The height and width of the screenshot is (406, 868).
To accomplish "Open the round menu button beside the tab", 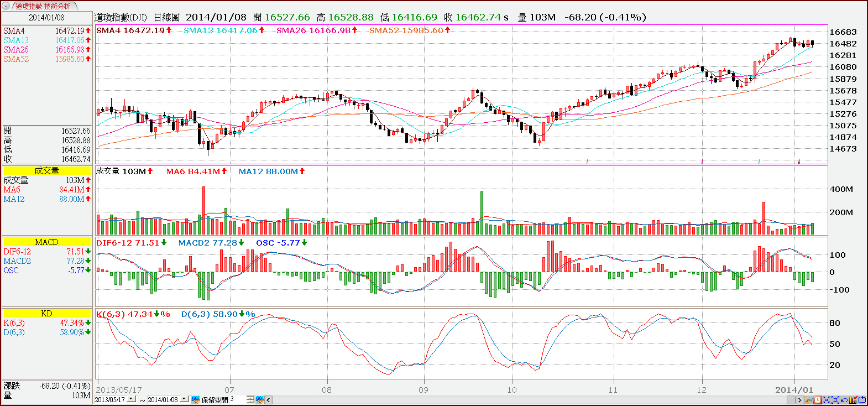I will (6, 6).
